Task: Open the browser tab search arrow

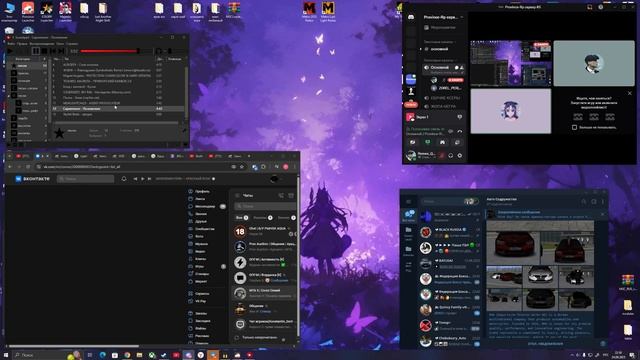Action: pos(10,156)
